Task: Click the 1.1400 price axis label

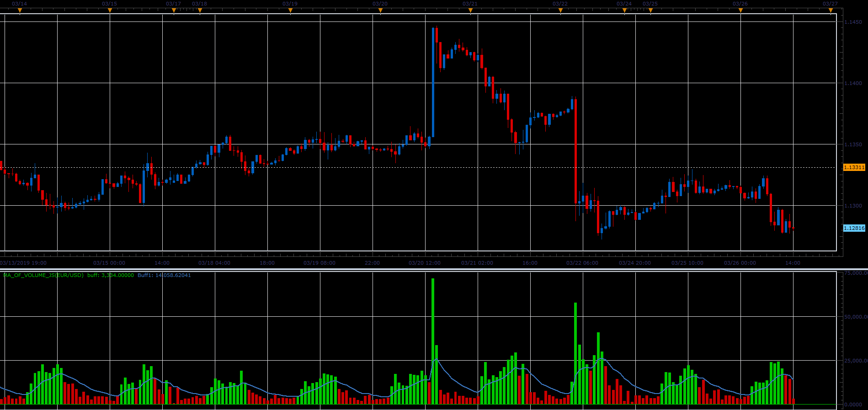Action: point(853,83)
